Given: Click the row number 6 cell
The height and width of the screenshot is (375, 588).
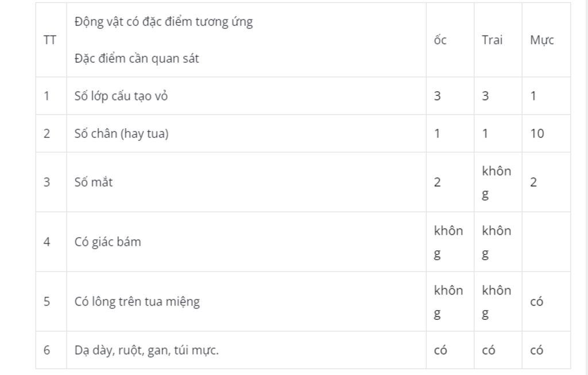Looking at the screenshot, I should coord(51,350).
